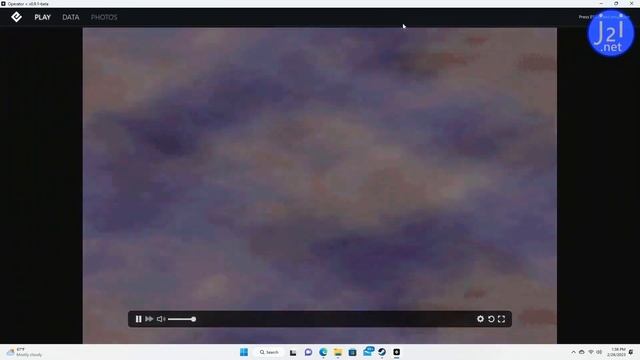
Task: Minimize the Operator window
Action: click(x=601, y=4)
